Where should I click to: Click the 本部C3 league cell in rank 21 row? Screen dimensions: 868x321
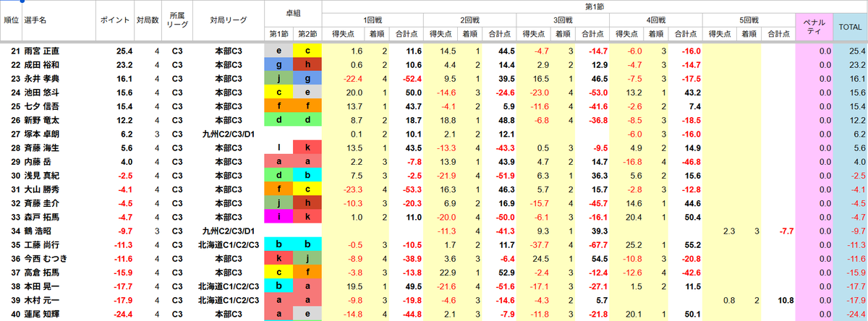[228, 51]
